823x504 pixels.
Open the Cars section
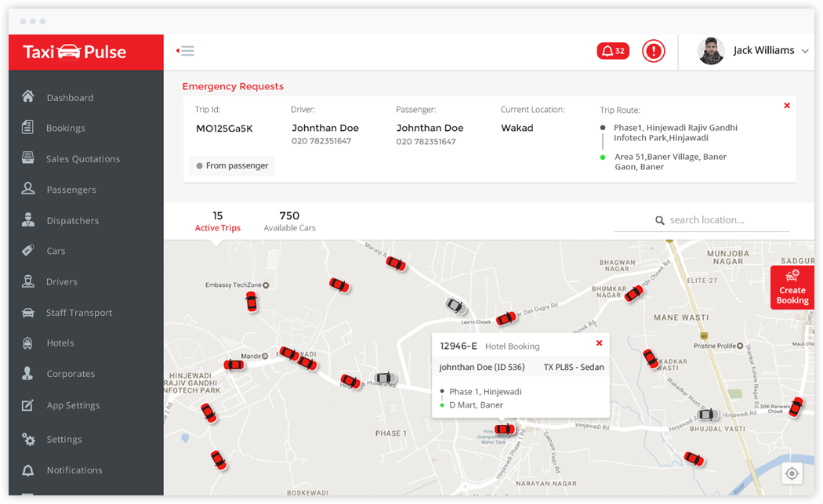tap(56, 251)
